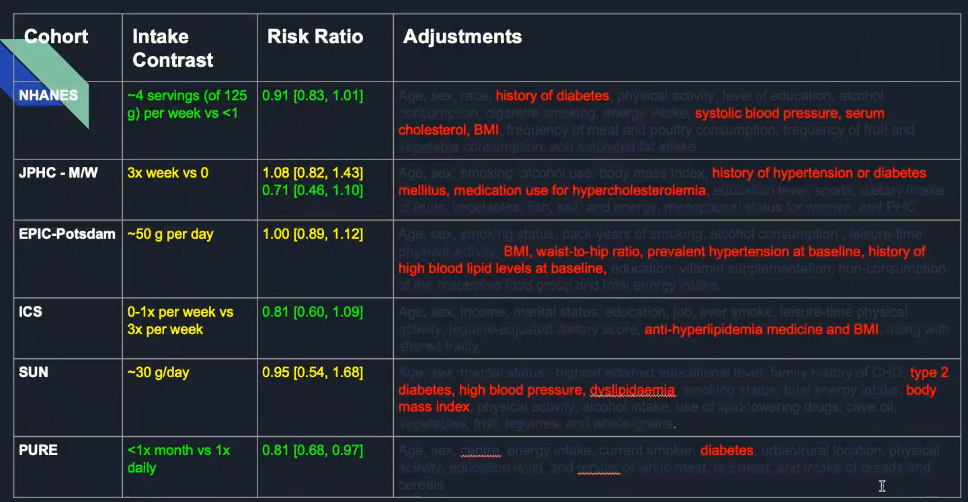Image resolution: width=968 pixels, height=502 pixels.
Task: Click red text 'cholesterol, BMI' in NHANES row
Action: pos(448,130)
